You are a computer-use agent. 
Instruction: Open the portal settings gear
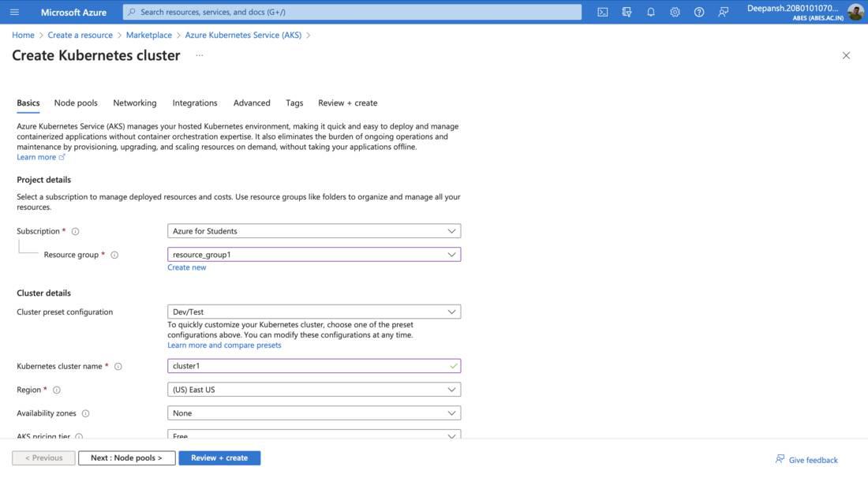(x=675, y=12)
